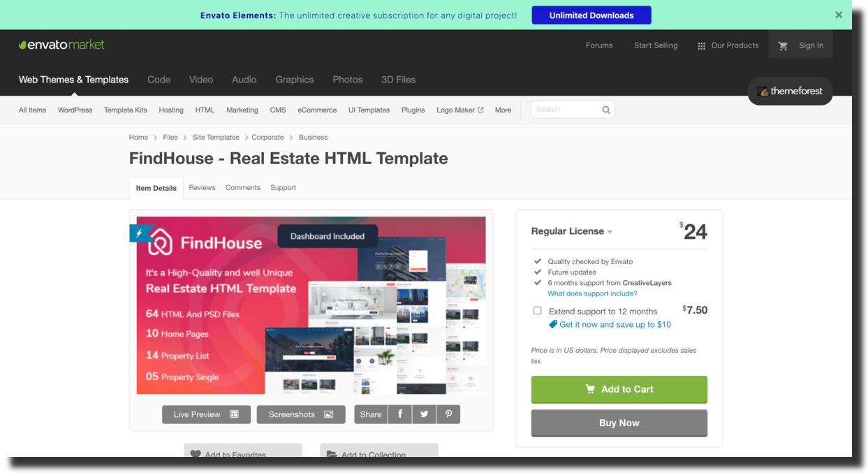
Task: Click the lightning badge on preview image
Action: [139, 233]
